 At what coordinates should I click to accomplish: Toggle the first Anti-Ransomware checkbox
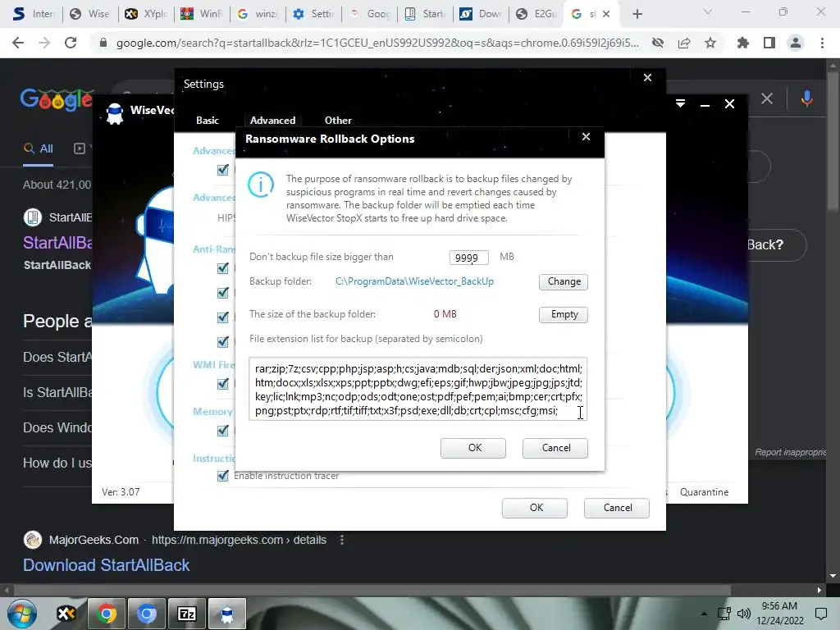(x=223, y=268)
